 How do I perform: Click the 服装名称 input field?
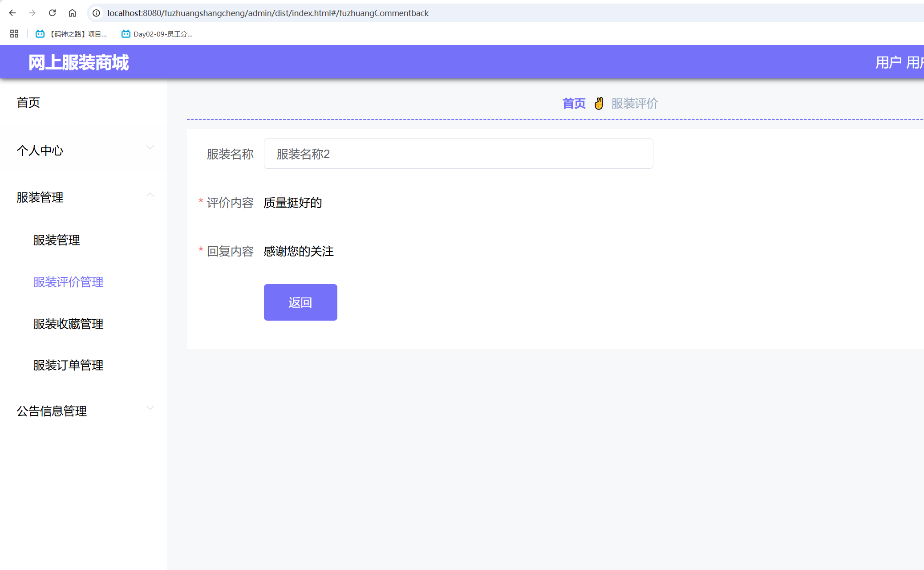click(x=458, y=154)
